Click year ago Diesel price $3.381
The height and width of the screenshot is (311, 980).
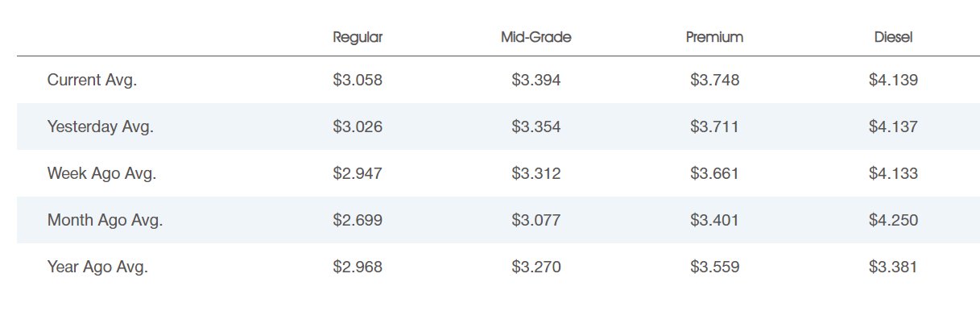(x=893, y=267)
